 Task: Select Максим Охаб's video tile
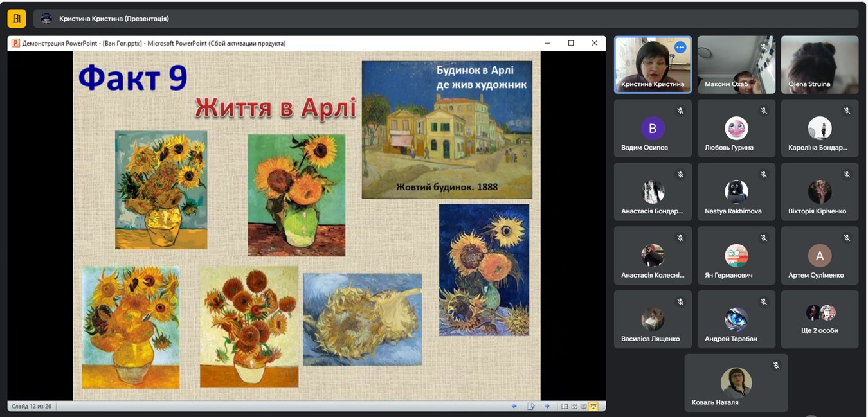point(736,64)
